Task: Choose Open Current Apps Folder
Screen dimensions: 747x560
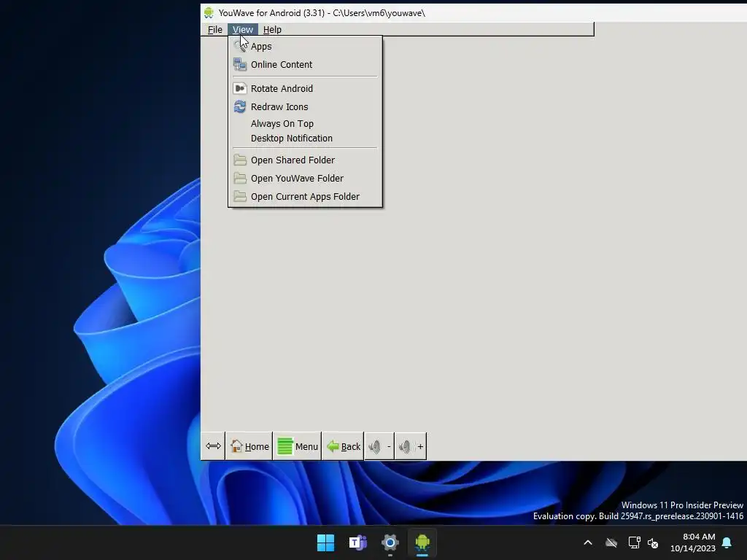Action: pyautogui.click(x=305, y=196)
